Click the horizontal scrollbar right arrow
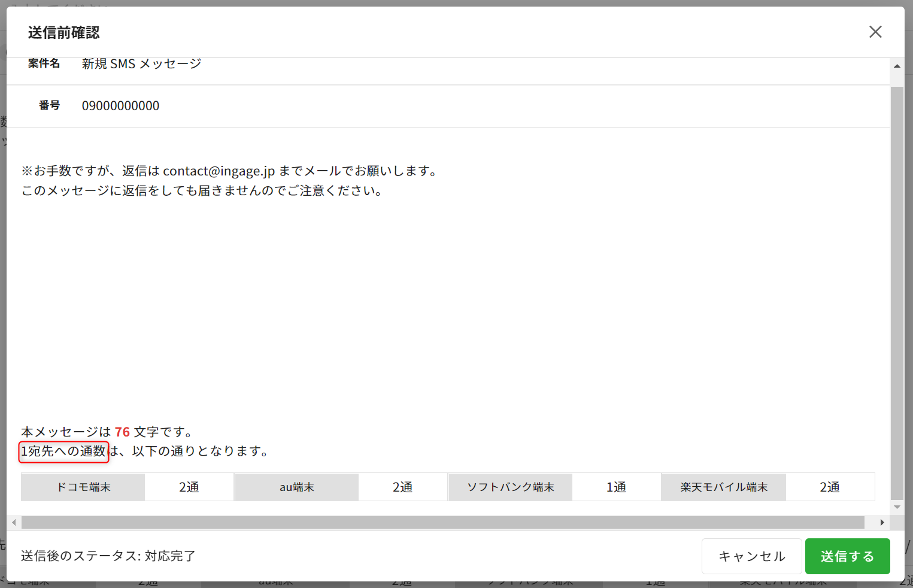Screen dimensions: 913x588 (x=882, y=523)
